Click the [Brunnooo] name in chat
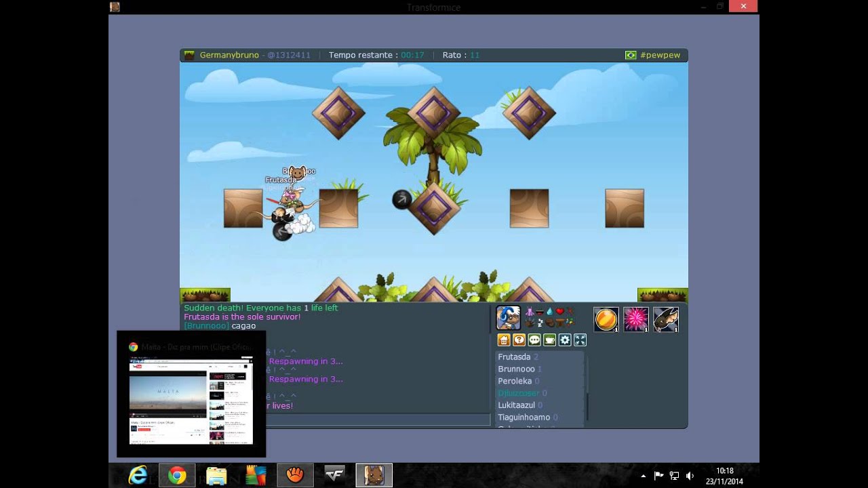 tap(206, 326)
